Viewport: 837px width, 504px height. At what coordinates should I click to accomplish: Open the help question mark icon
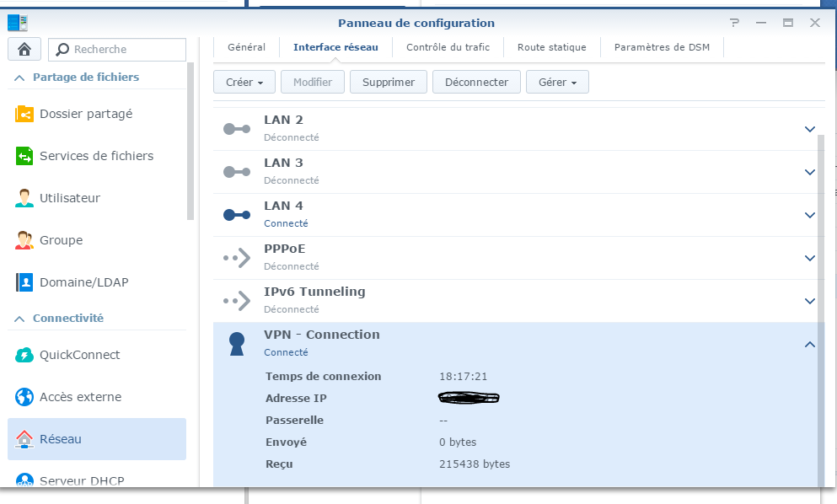[x=734, y=23]
